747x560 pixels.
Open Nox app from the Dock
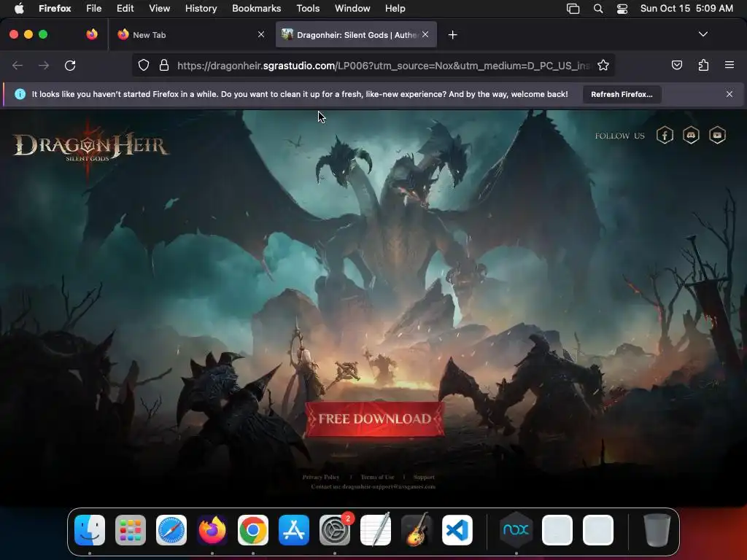click(x=516, y=529)
